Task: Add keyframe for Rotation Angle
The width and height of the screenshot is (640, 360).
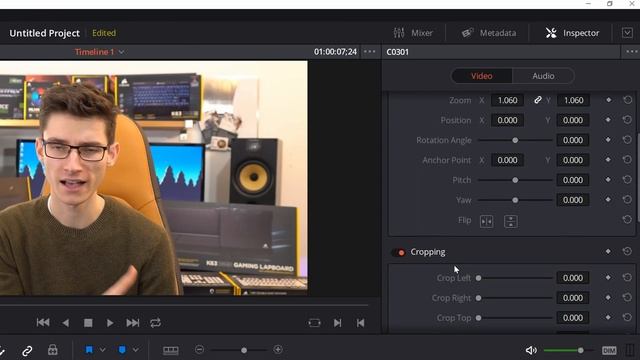Action: pos(608,140)
